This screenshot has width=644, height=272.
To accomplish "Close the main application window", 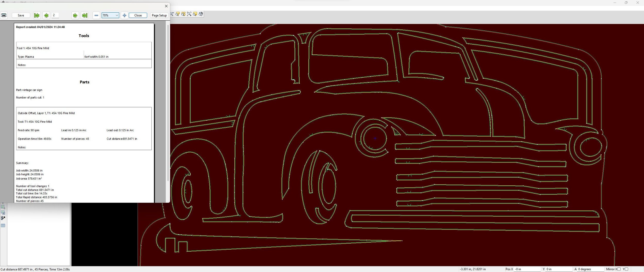I will pos(638,3).
